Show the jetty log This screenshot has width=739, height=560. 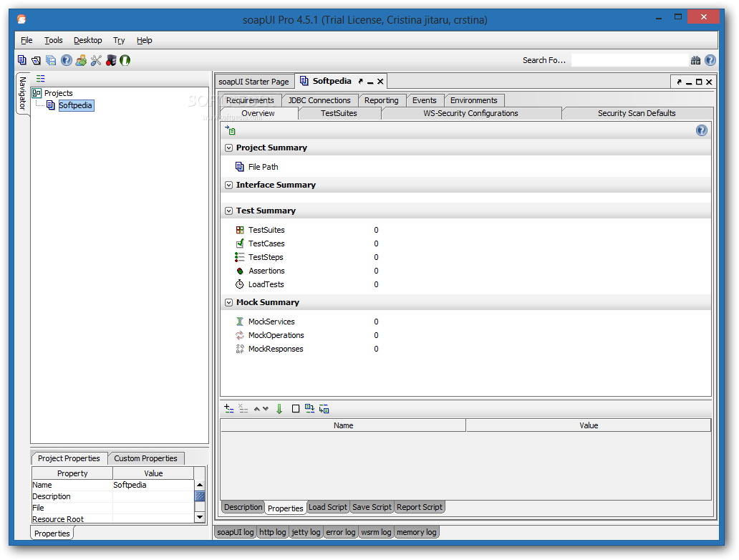(x=305, y=532)
